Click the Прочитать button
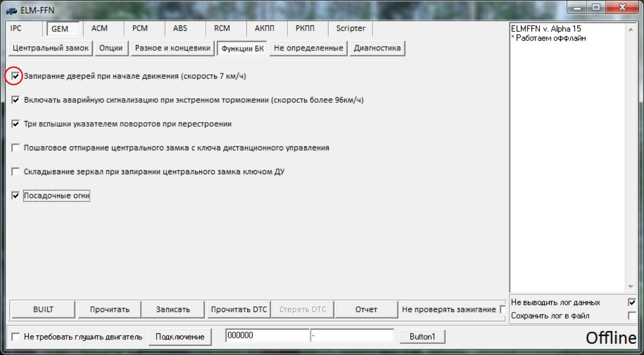The image size is (644, 355). pos(110,309)
